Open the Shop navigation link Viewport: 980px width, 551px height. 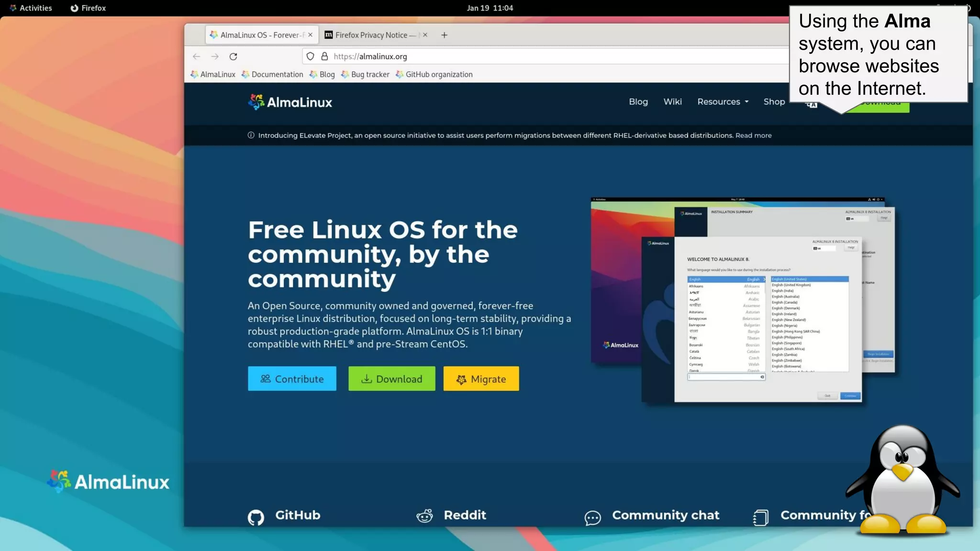774,101
